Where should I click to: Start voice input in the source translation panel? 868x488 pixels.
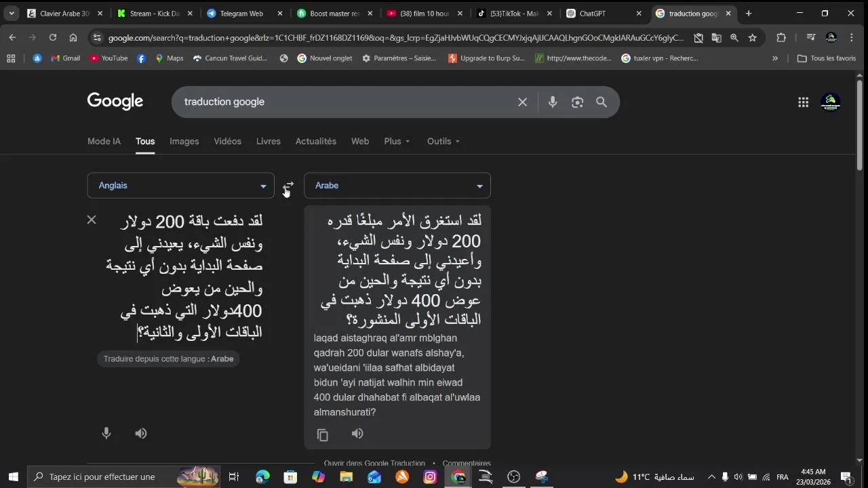tap(106, 433)
